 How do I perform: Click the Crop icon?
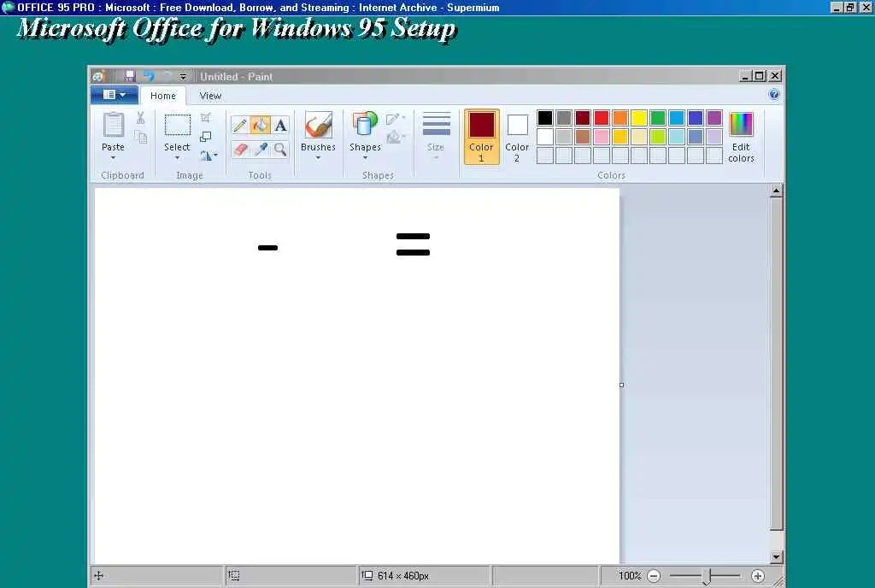206,118
